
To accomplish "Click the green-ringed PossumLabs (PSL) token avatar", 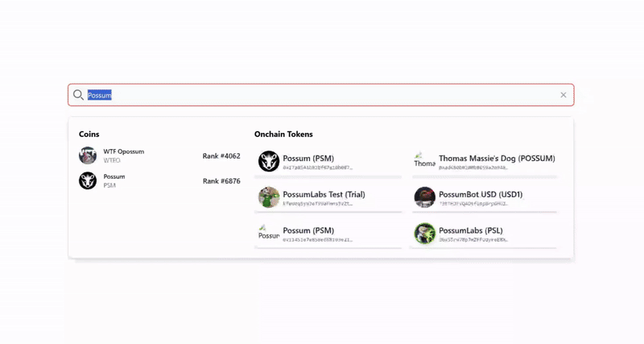I will (x=425, y=234).
